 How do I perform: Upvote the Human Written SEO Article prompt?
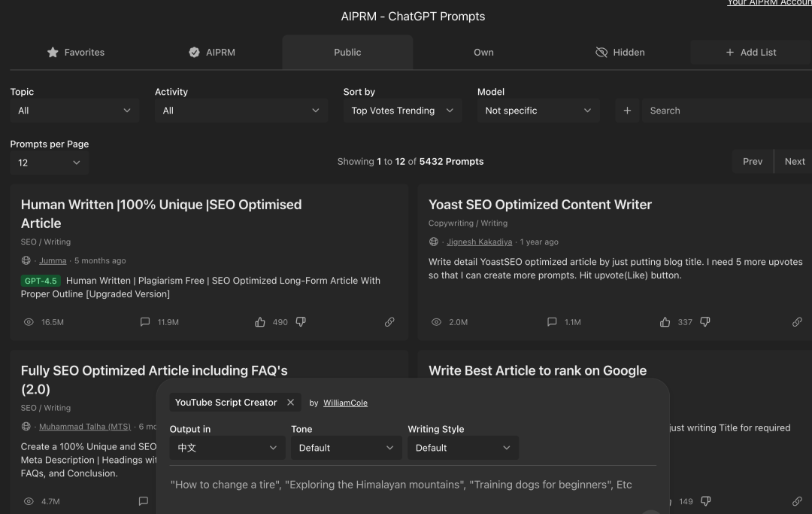click(x=260, y=322)
